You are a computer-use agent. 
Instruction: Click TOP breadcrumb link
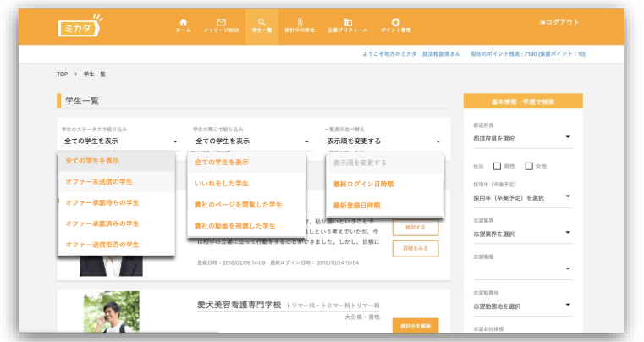[x=62, y=74]
